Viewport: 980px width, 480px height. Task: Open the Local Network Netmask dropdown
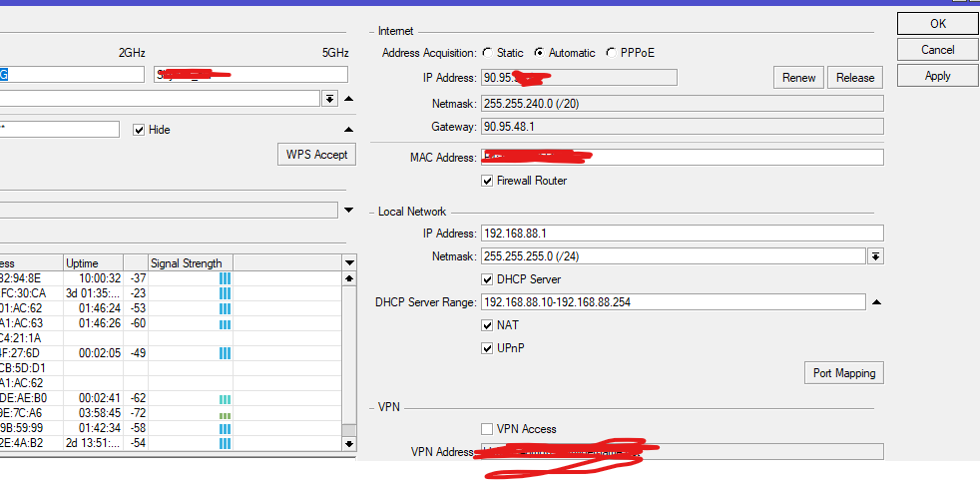pos(875,256)
